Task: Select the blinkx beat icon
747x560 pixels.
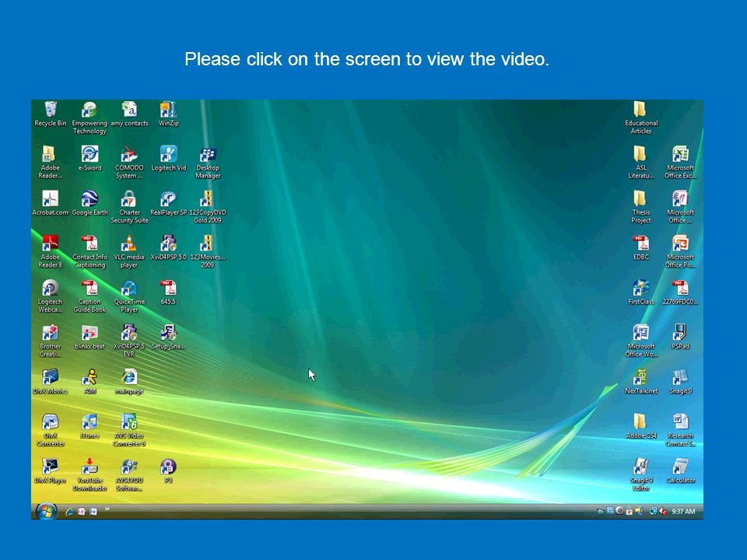Action: [x=89, y=337]
